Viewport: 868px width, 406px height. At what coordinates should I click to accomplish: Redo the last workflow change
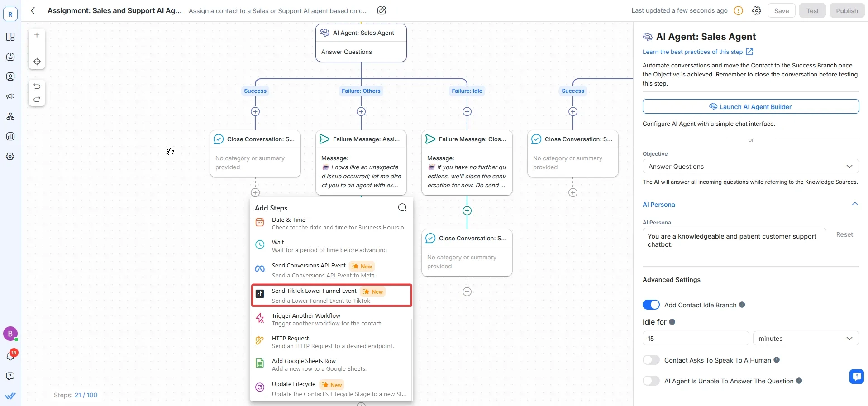pyautogui.click(x=37, y=99)
